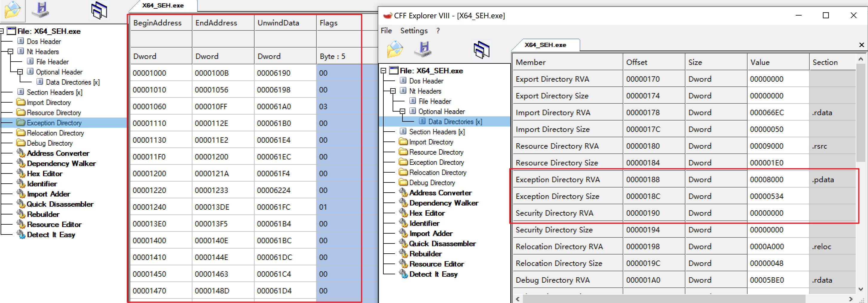Viewport: 868px width, 303px height.
Task: Select Relocation Directory in the left tree
Action: [x=55, y=133]
